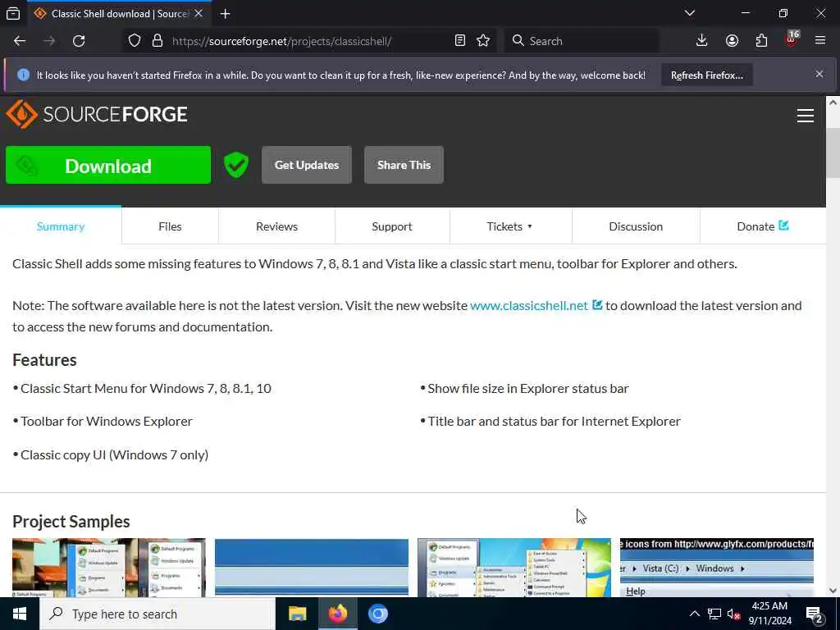
Task: Click the network tray icon
Action: [x=714, y=614]
